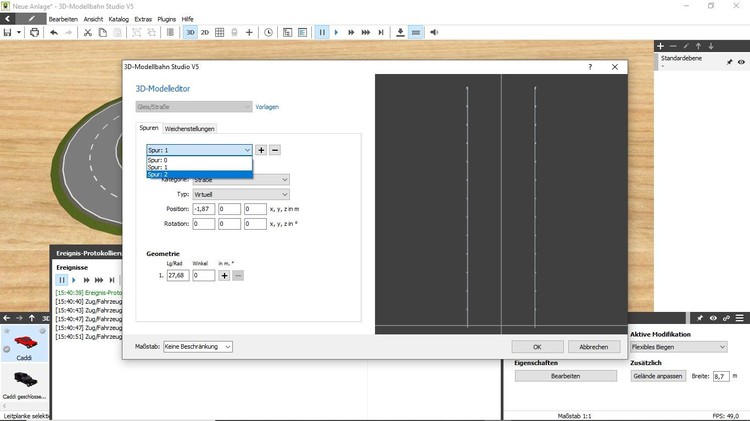This screenshot has width=750, height=421.
Task: Add geometry segment with plus button
Action: click(x=224, y=275)
